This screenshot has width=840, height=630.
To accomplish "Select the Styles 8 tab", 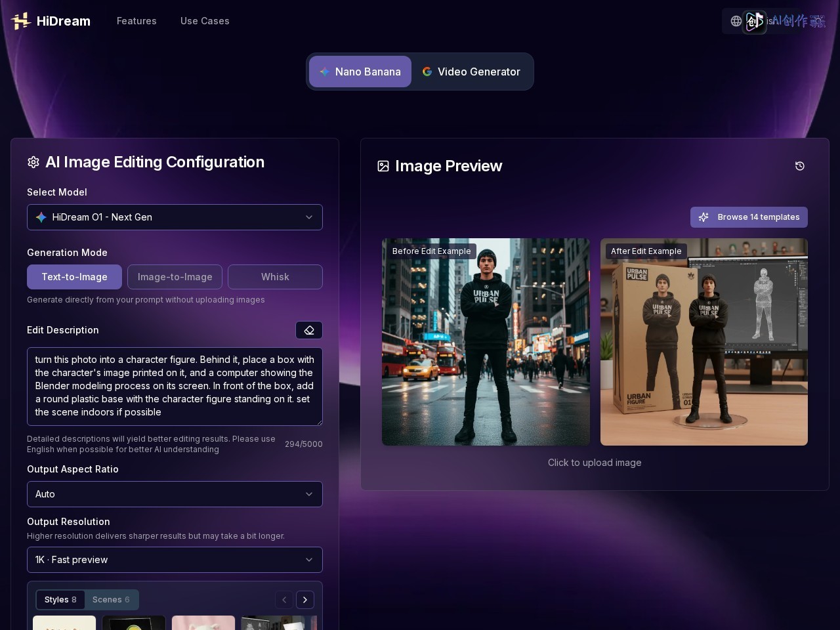I will (60, 600).
